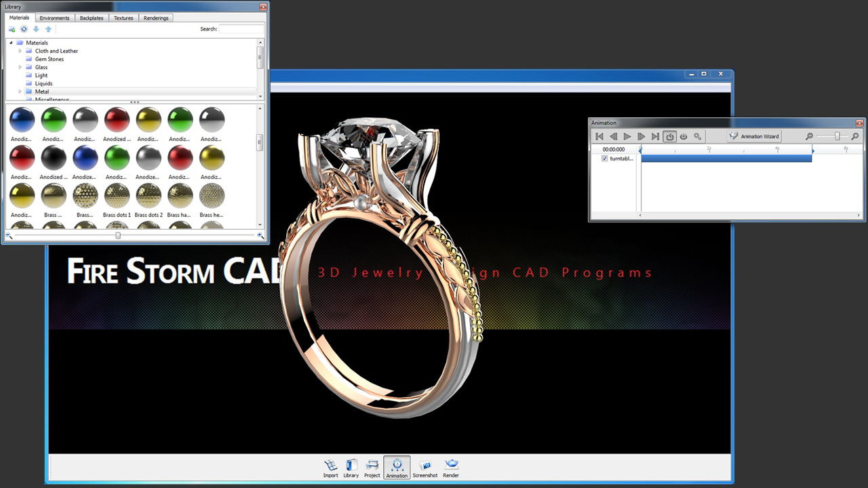Toggle the animation preview eye icon
The width and height of the screenshot is (868, 488).
(x=684, y=136)
